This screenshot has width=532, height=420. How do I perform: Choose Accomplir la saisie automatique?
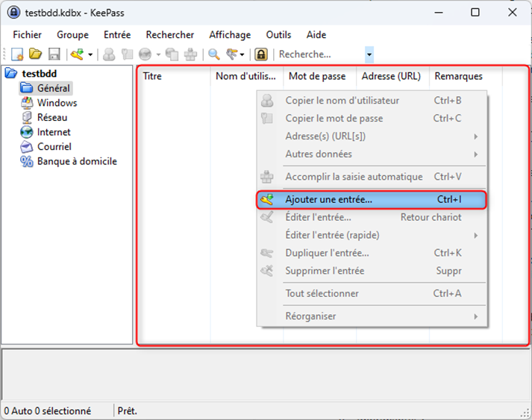coord(372,177)
